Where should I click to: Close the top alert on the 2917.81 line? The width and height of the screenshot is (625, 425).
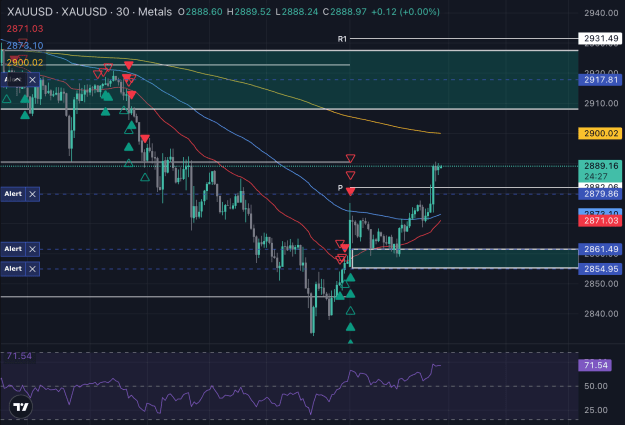(33, 80)
